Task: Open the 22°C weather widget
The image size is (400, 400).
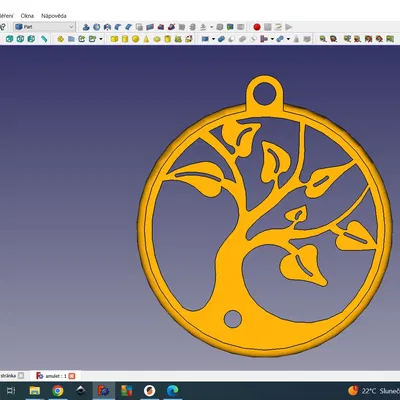Action: pos(373,391)
